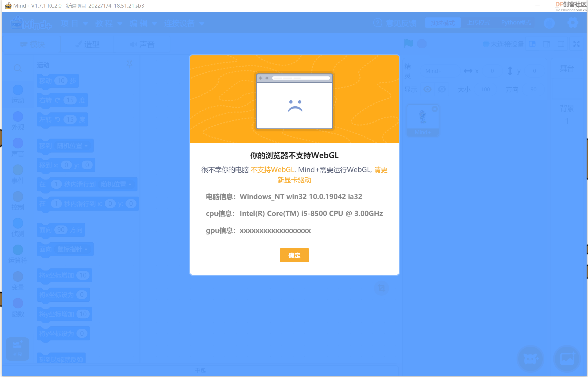Delete the Mind+ sprite via its x
Viewport: 588px width, 377px height.
(x=435, y=109)
